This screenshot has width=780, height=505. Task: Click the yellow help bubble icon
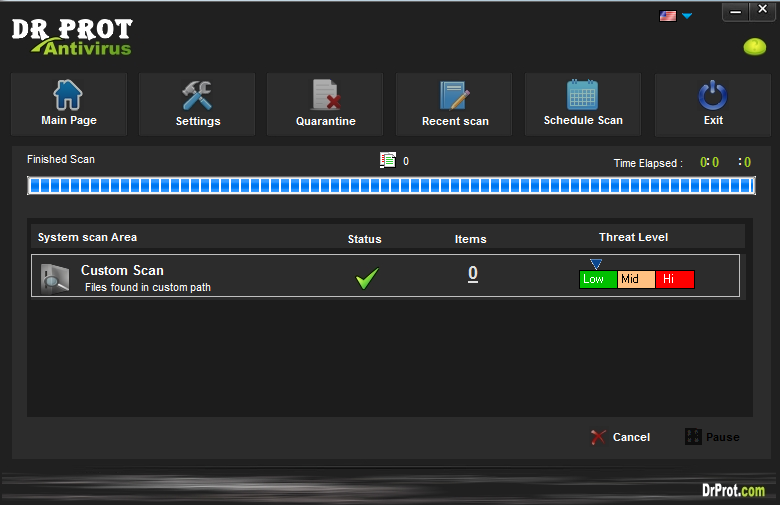[755, 47]
